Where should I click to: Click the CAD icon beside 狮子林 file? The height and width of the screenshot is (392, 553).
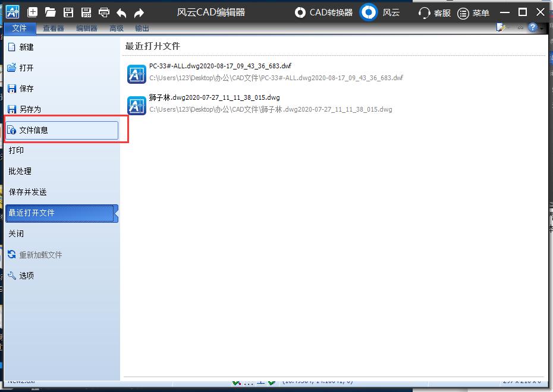coord(137,105)
